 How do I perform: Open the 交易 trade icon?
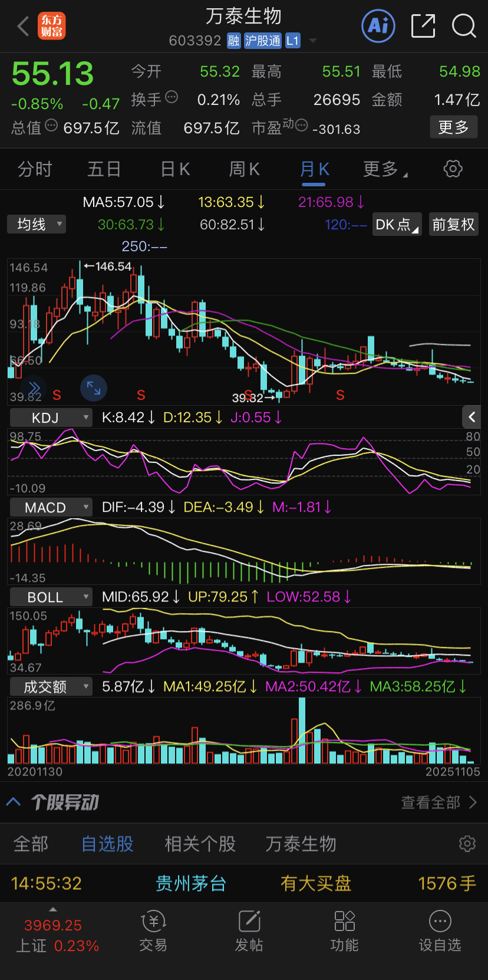click(x=153, y=932)
